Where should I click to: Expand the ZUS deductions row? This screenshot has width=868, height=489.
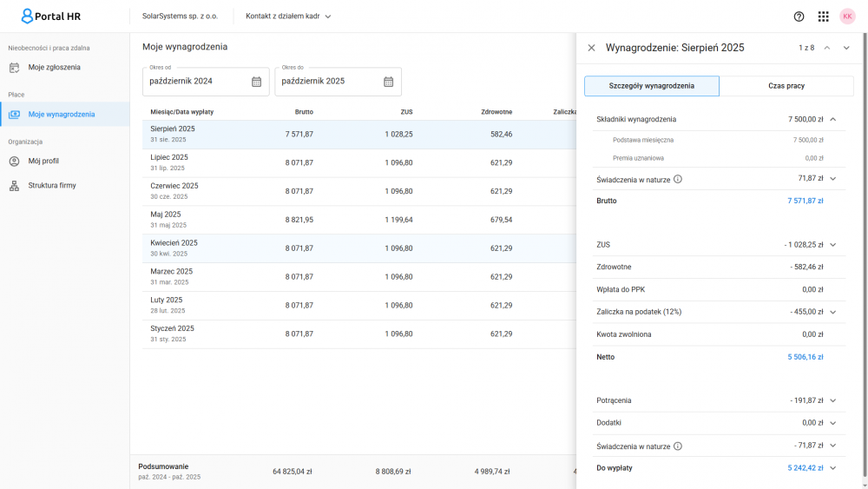832,245
